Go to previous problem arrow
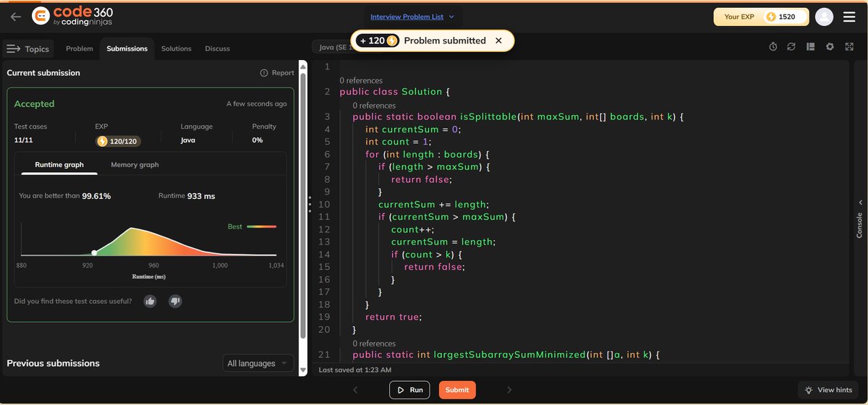 355,390
